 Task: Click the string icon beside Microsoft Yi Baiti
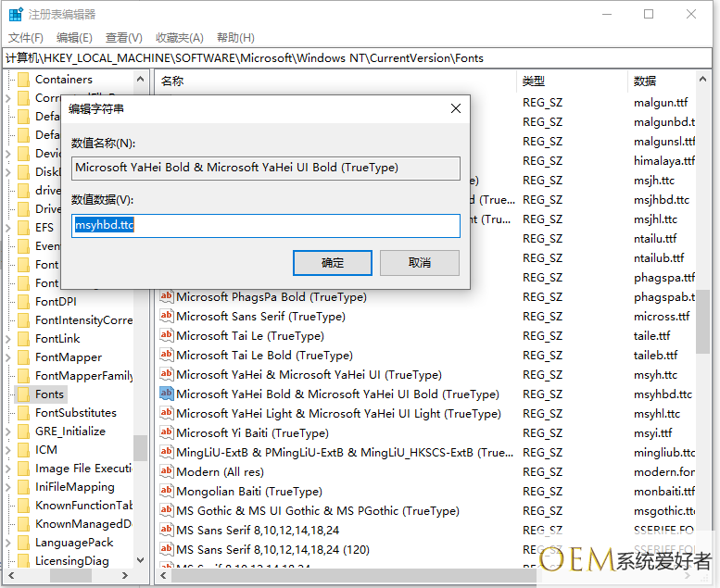pyautogui.click(x=167, y=433)
